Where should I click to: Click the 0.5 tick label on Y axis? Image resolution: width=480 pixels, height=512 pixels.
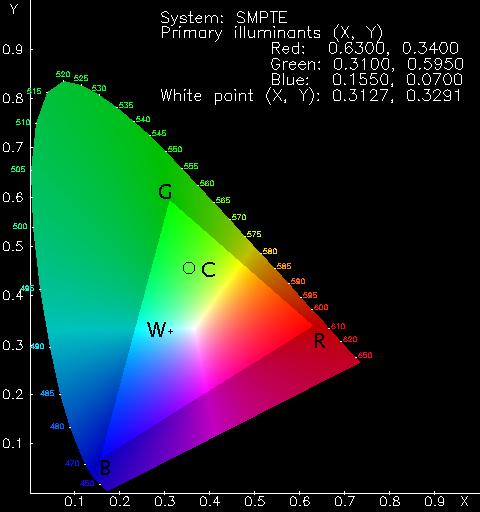tap(13, 246)
